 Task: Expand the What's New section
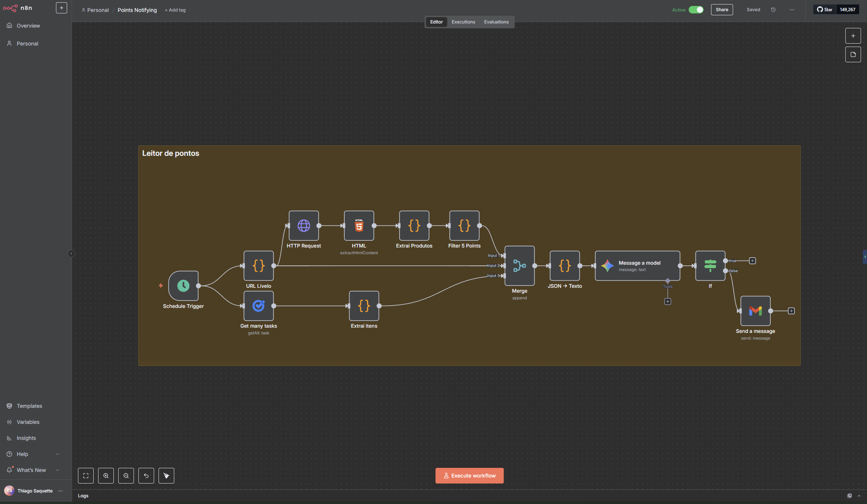click(x=57, y=470)
